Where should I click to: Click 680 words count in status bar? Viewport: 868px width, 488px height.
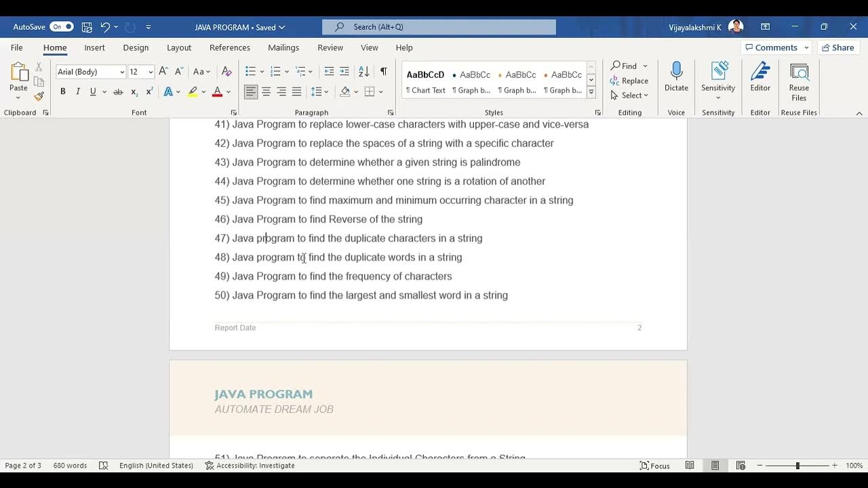coord(70,466)
